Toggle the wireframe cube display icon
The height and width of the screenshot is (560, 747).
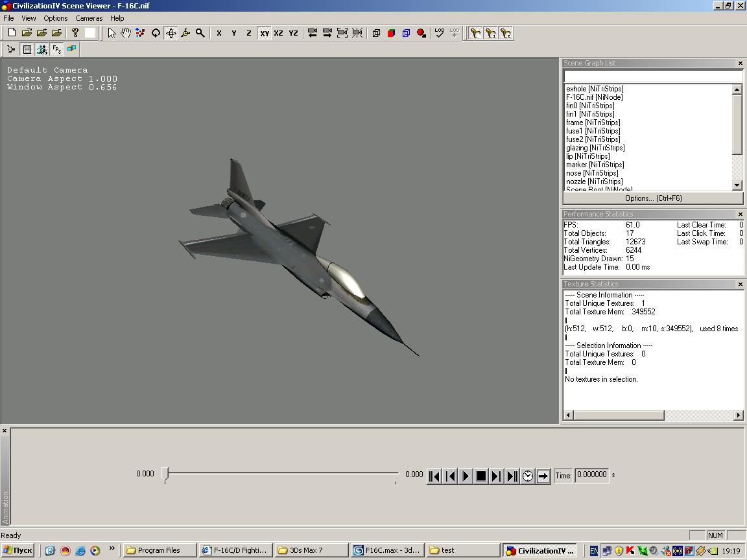376,33
